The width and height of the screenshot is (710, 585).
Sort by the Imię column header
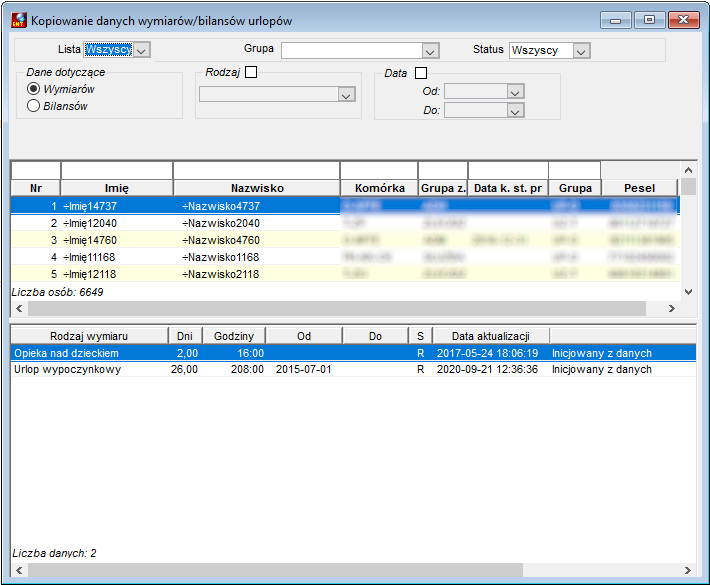click(117, 188)
